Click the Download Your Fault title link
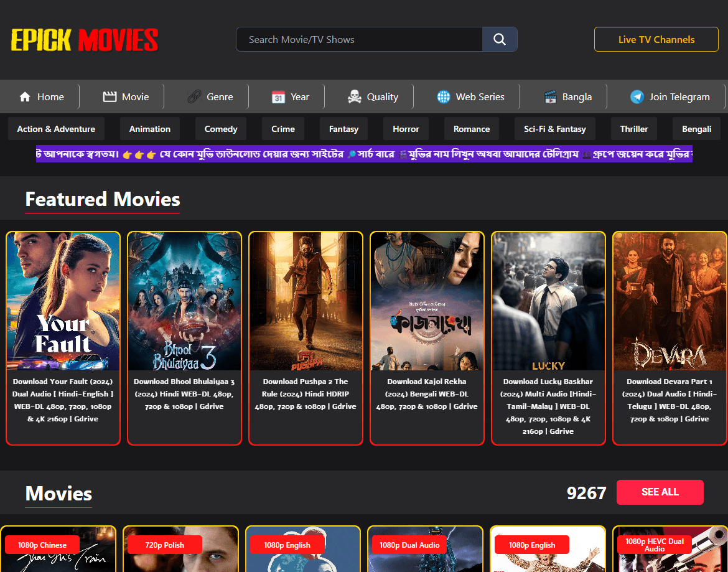728x572 pixels. pos(63,400)
